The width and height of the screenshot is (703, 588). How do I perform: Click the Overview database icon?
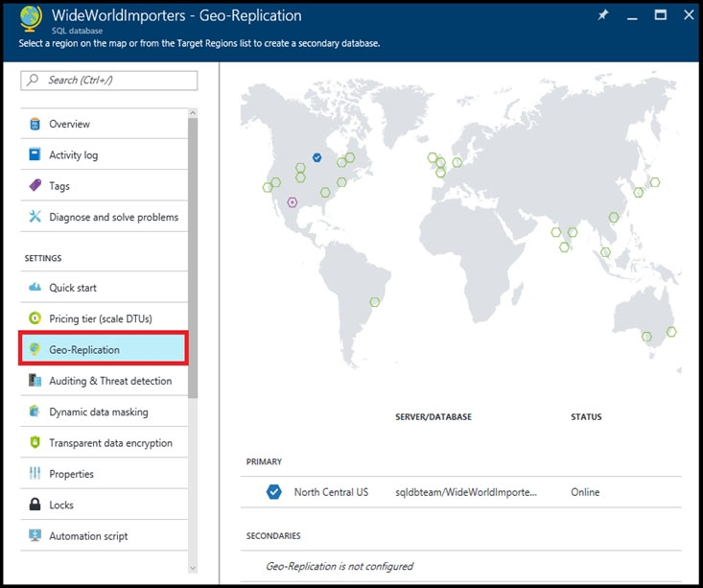coord(35,124)
